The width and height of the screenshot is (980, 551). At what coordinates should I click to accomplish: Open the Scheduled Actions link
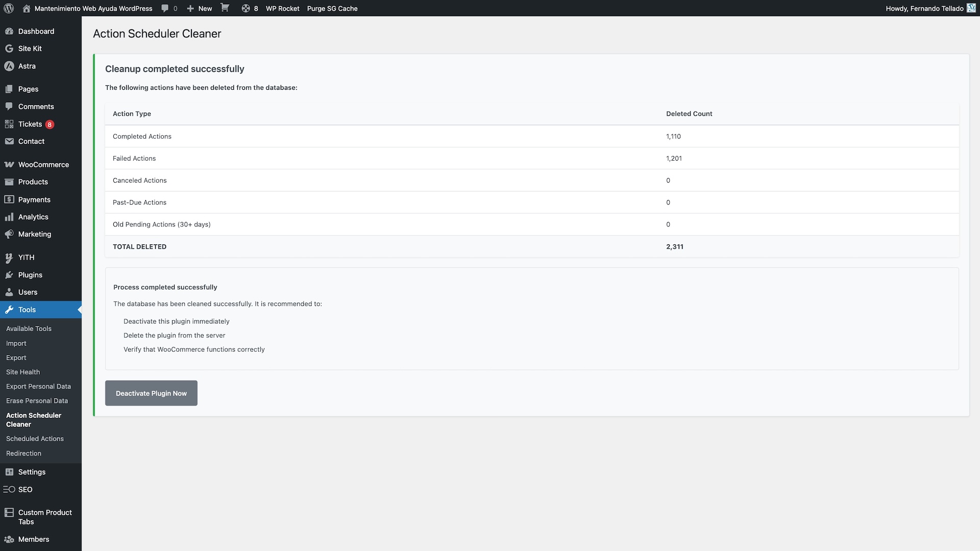[35, 438]
